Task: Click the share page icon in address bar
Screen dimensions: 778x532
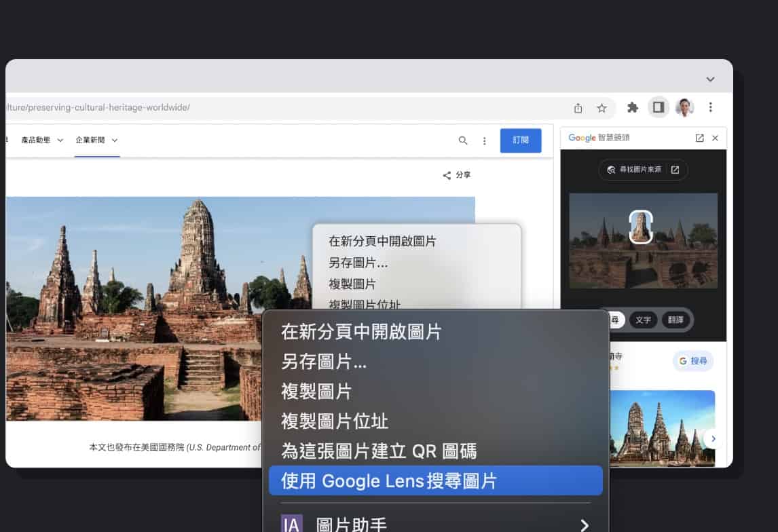Action: pyautogui.click(x=578, y=108)
